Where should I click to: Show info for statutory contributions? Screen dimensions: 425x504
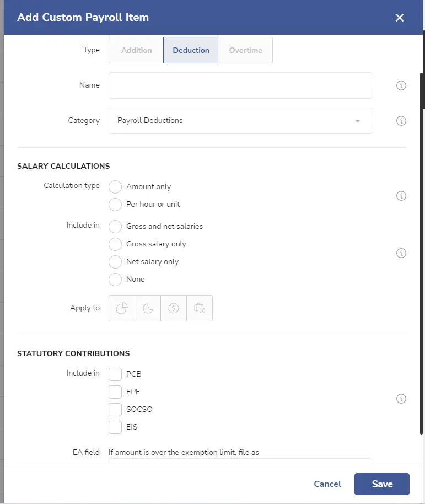point(401,399)
